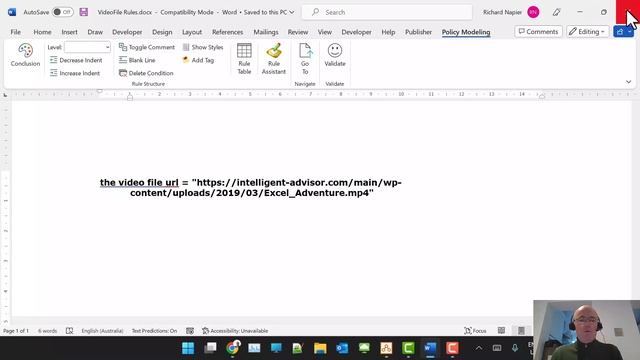Switch to the Home tab
Viewport: 640px width, 360px height.
[x=42, y=32]
